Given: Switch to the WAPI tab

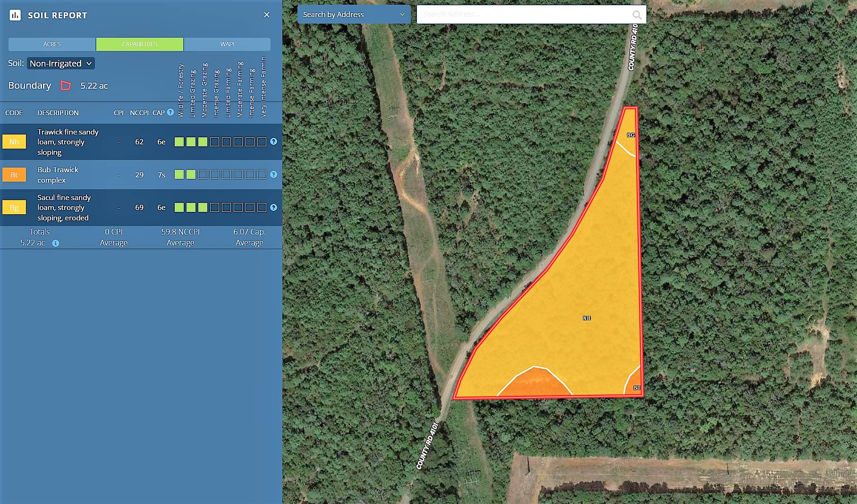Looking at the screenshot, I should coord(227,44).
